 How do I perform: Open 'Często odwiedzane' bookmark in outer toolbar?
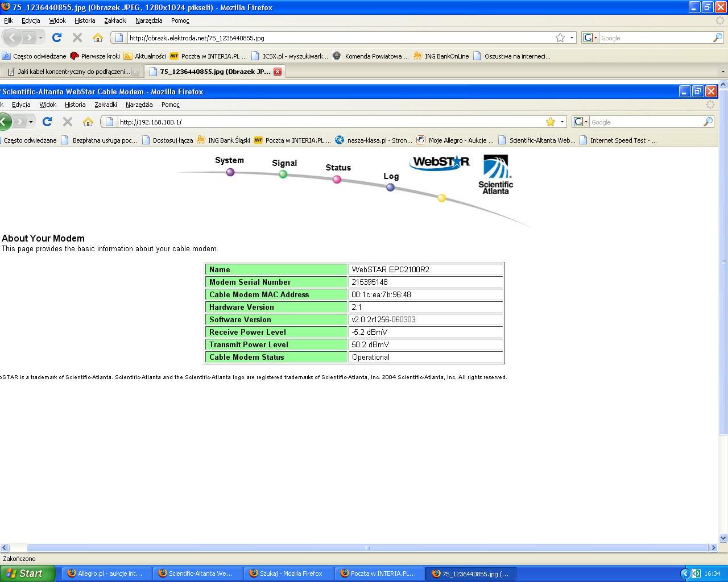(34, 56)
